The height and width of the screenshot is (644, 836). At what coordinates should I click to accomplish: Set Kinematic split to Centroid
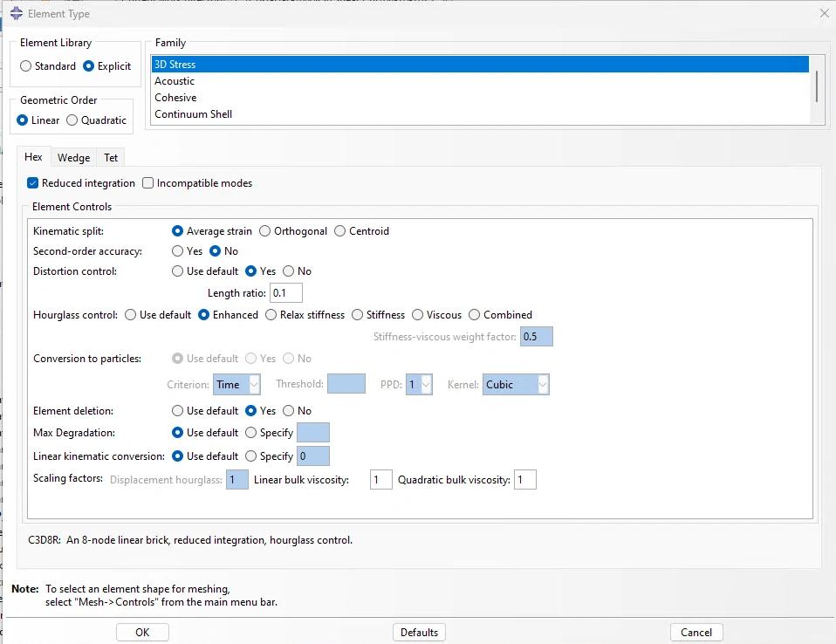tap(340, 231)
